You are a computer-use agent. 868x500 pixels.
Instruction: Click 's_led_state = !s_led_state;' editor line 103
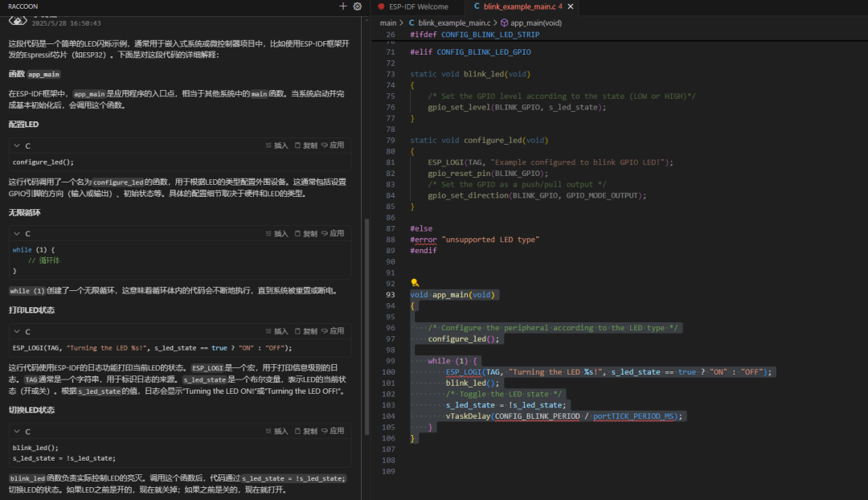506,405
